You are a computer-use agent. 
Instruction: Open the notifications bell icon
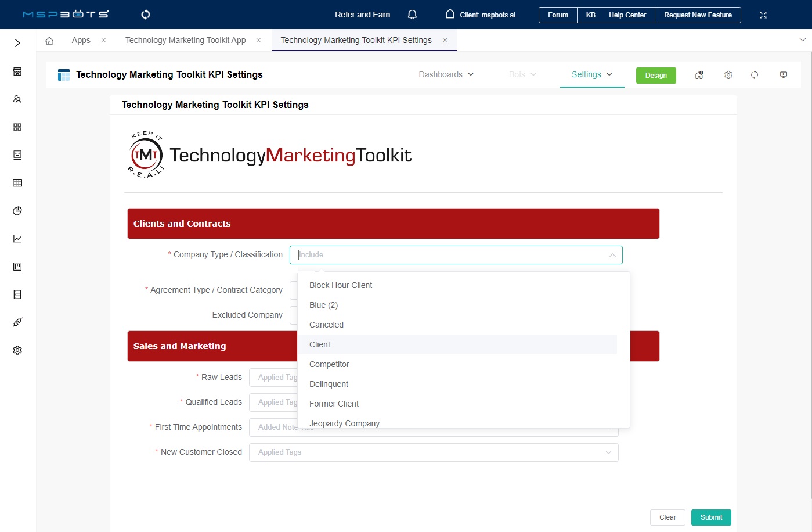point(412,15)
